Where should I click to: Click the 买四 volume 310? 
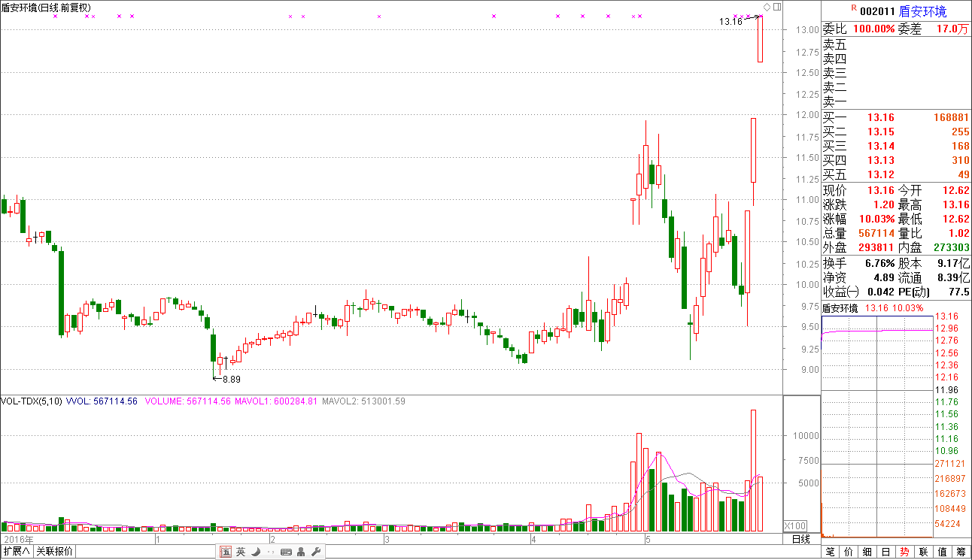pos(960,160)
